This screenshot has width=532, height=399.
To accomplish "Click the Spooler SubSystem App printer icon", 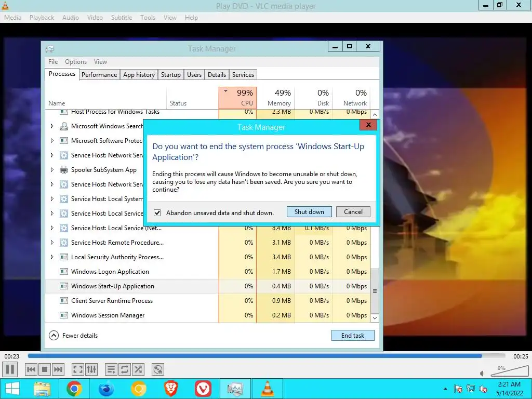I will coord(63,170).
